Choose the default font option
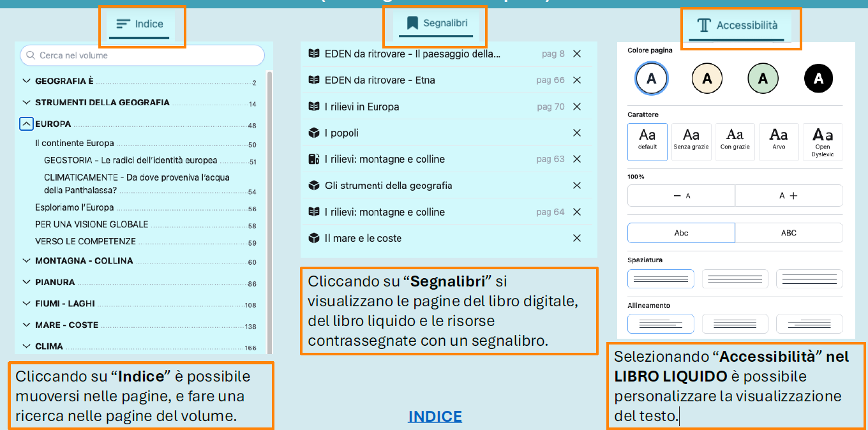Viewport: 868px width, 430px height. tap(647, 142)
